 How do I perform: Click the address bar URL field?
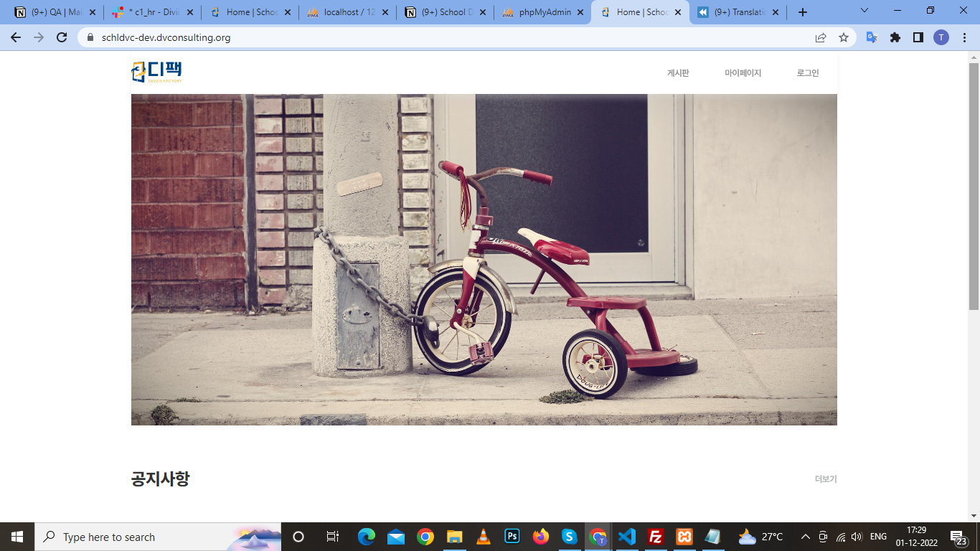(x=430, y=37)
